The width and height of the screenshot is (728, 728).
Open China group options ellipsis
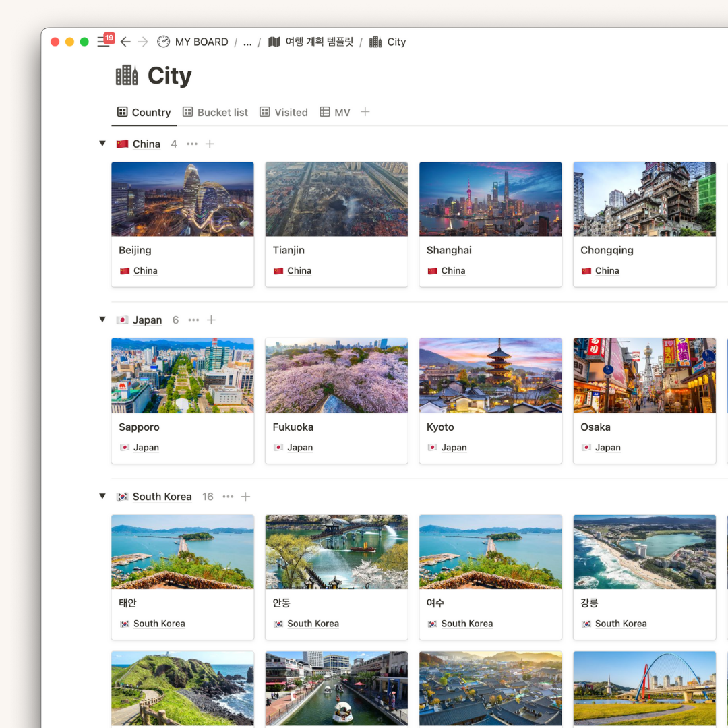192,144
